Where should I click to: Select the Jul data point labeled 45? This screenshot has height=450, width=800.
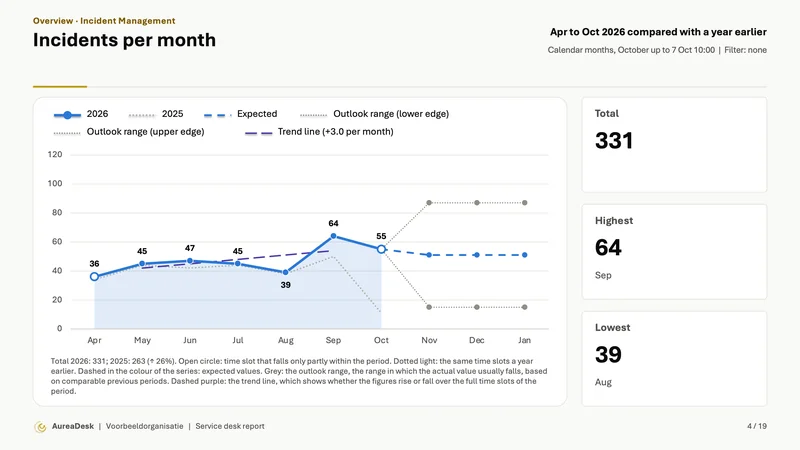pos(238,264)
